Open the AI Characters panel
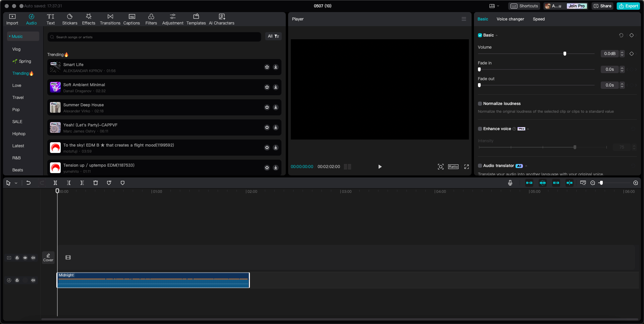 (x=221, y=19)
